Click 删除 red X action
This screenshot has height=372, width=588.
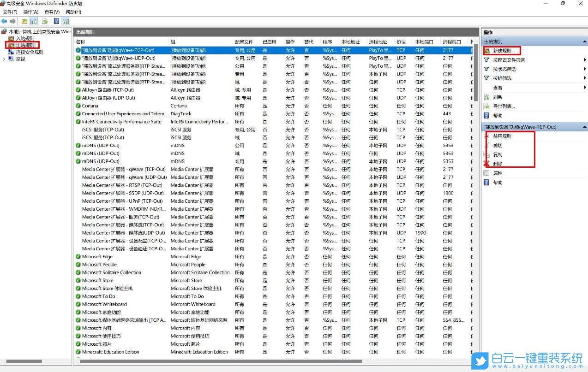(x=497, y=164)
